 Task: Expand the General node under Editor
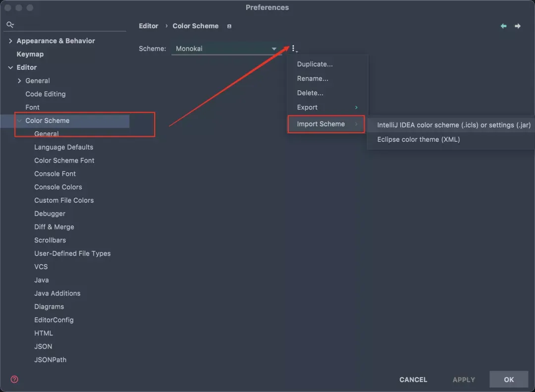coord(19,81)
